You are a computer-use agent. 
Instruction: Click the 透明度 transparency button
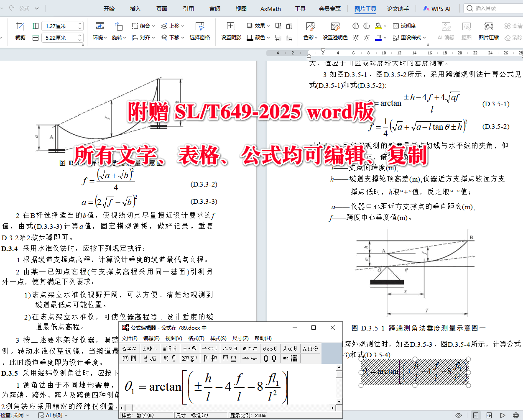[x=404, y=26]
